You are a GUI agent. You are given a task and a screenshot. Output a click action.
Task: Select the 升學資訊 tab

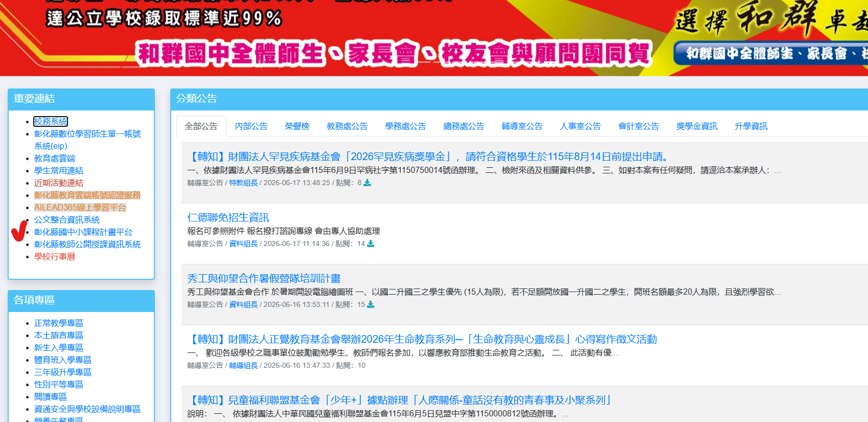point(751,126)
